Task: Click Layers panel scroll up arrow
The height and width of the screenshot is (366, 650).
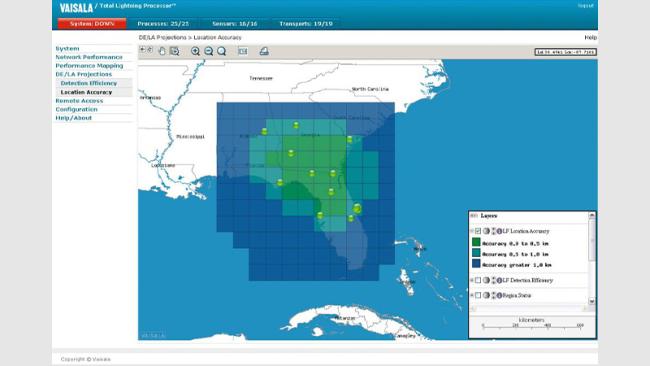Action: 592,215
